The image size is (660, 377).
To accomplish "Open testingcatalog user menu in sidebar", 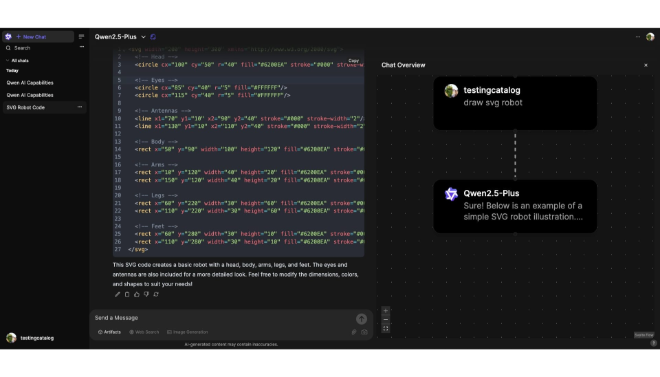I will 30,338.
